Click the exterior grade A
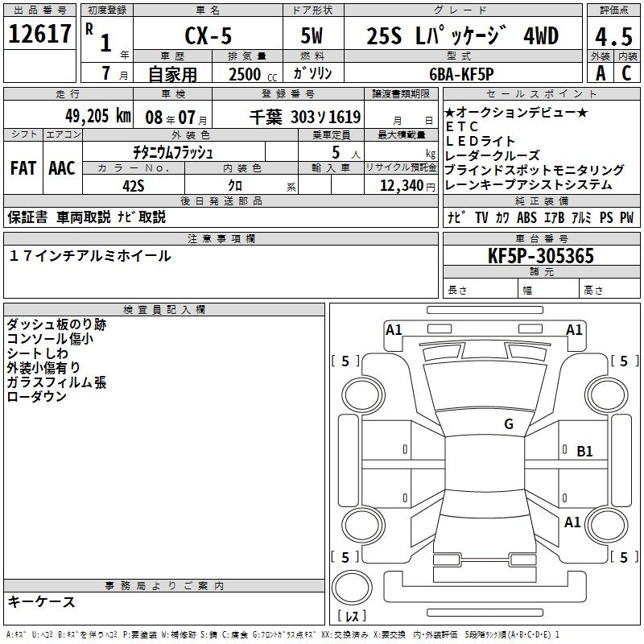Viewport: 644px width, 644px height. [x=601, y=73]
